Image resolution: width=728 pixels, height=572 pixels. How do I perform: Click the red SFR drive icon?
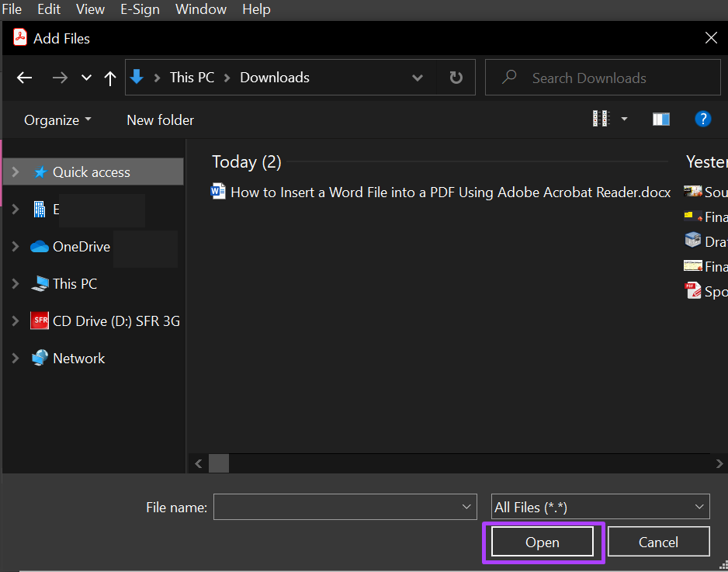(40, 321)
